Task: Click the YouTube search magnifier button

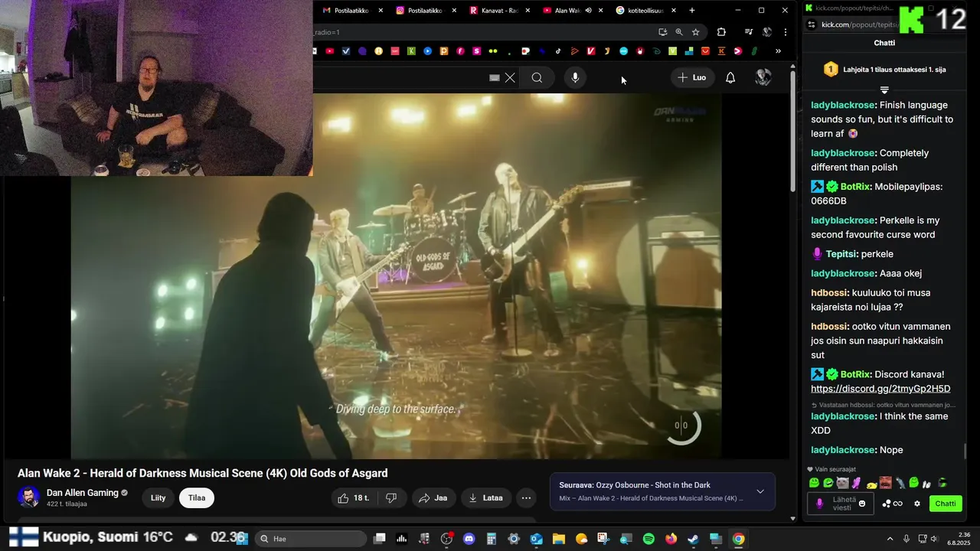Action: pos(537,77)
